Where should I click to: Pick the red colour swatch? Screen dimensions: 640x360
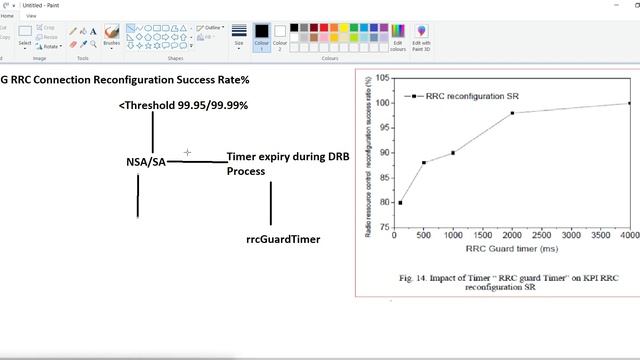324,28
